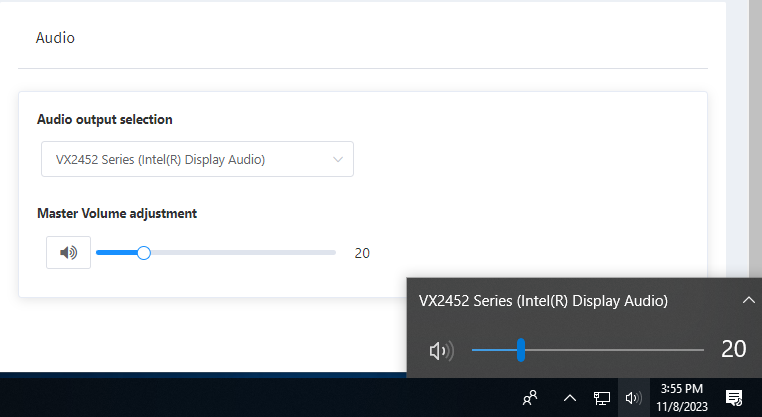The image size is (762, 417).
Task: Open the clock showing 3:55 PM
Action: tap(682, 398)
